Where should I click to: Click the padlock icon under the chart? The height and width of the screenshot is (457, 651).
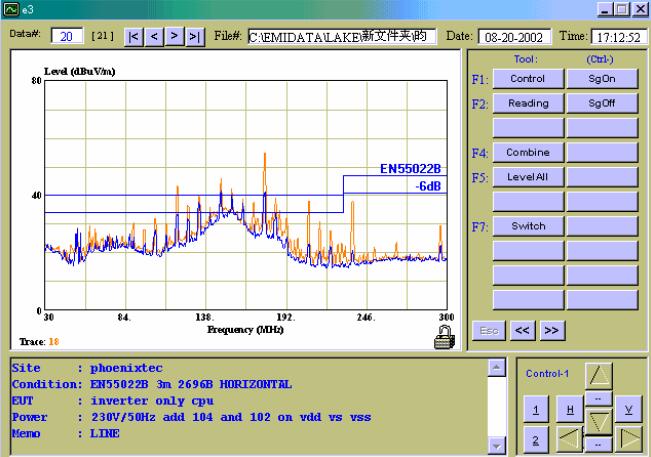click(x=444, y=337)
